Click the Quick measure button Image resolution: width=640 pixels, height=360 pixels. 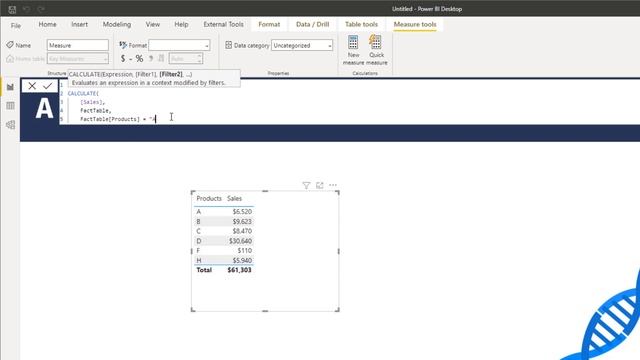(x=376, y=50)
